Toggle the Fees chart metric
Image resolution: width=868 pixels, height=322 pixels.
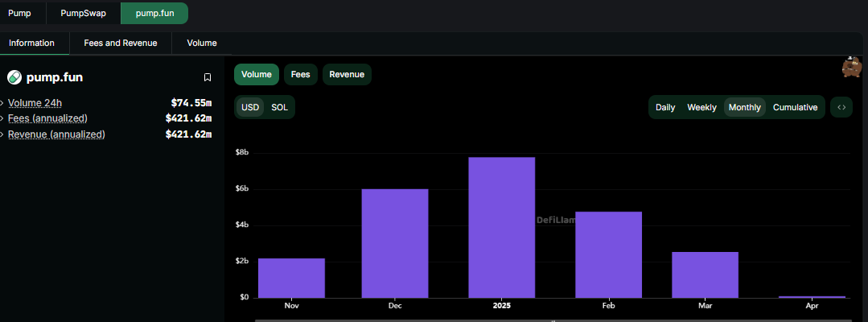tap(300, 74)
